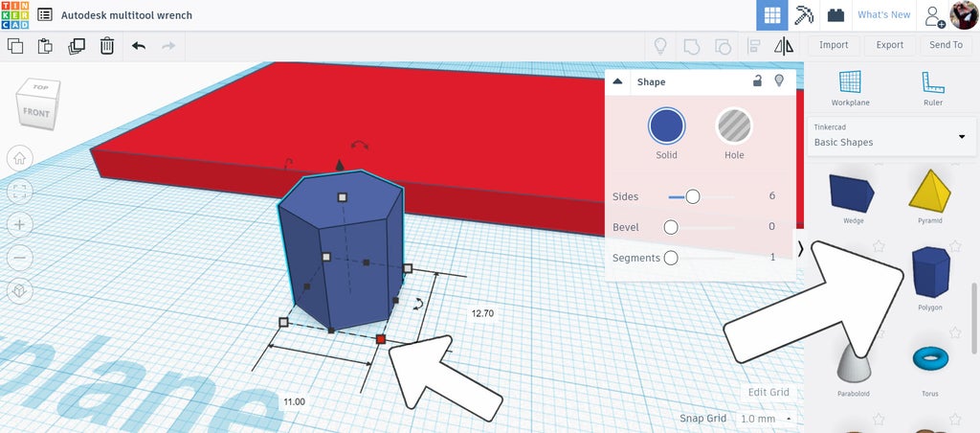
Task: Click the Segments slider handle
Action: click(x=671, y=258)
